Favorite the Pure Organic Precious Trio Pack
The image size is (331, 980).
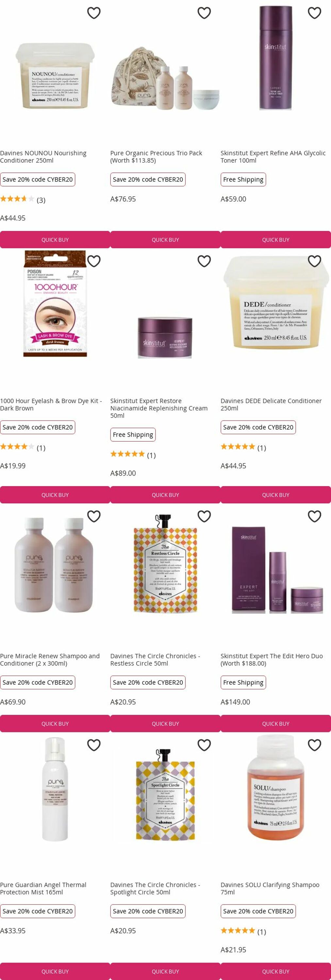(x=204, y=13)
